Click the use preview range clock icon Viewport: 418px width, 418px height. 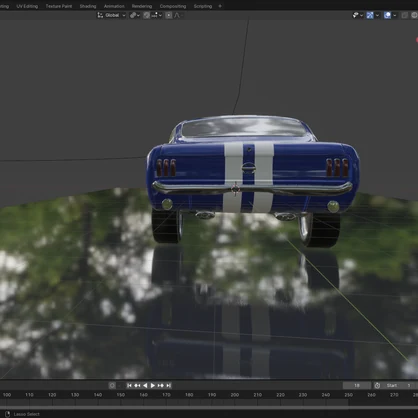[x=377, y=385]
